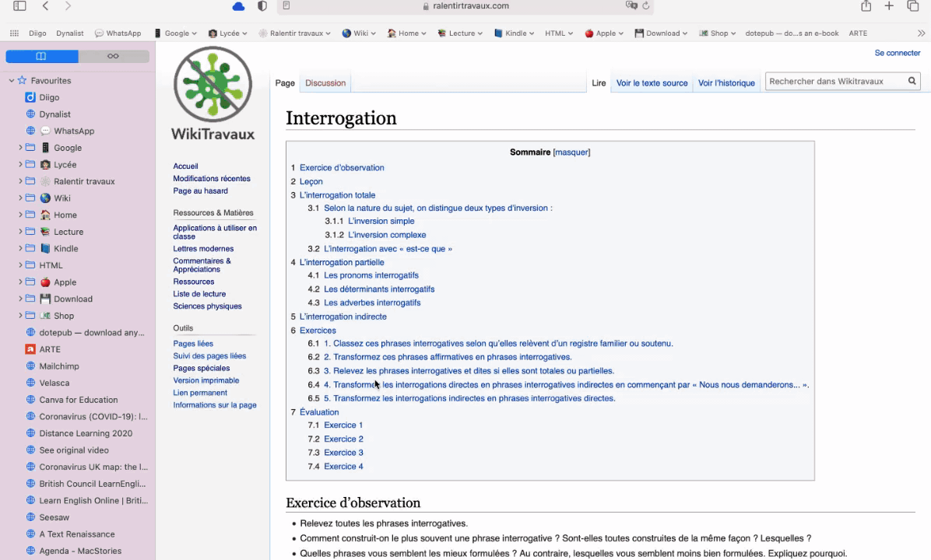Open the dotepub favourites bar bookmark
Image resolution: width=931 pixels, height=560 pixels.
coord(792,33)
